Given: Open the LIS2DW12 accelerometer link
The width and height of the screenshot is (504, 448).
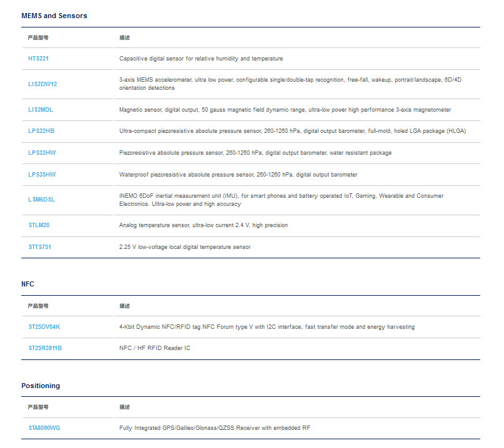Looking at the screenshot, I should 42,84.
